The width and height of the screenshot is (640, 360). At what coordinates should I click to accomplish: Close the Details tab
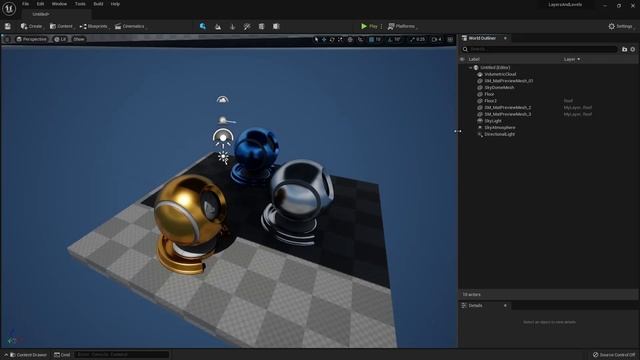(505, 306)
